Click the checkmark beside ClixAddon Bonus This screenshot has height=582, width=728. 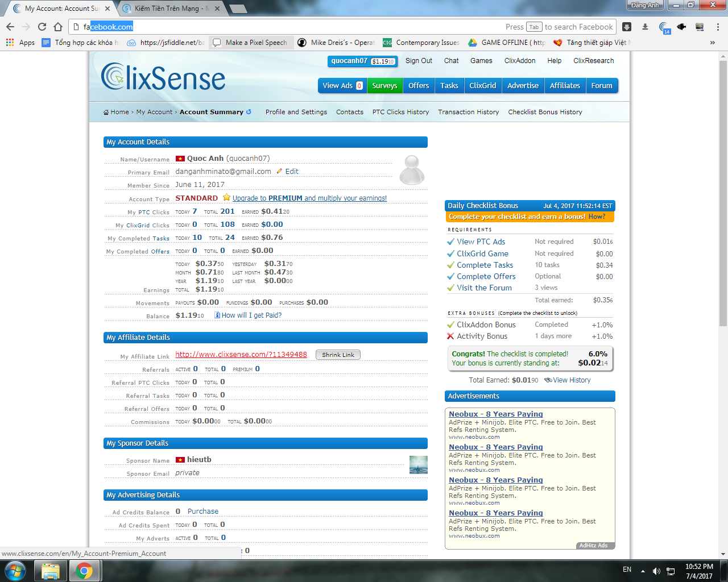click(x=450, y=325)
